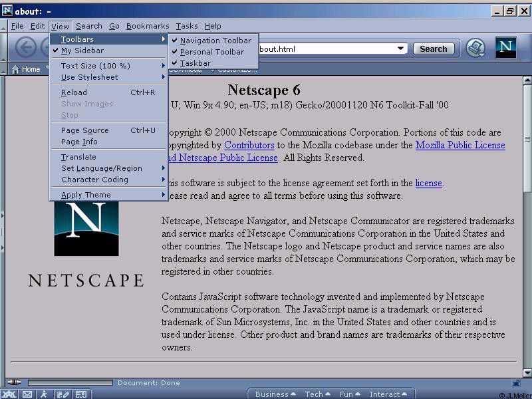Toggle My Sidebar in View menu

click(x=108, y=51)
